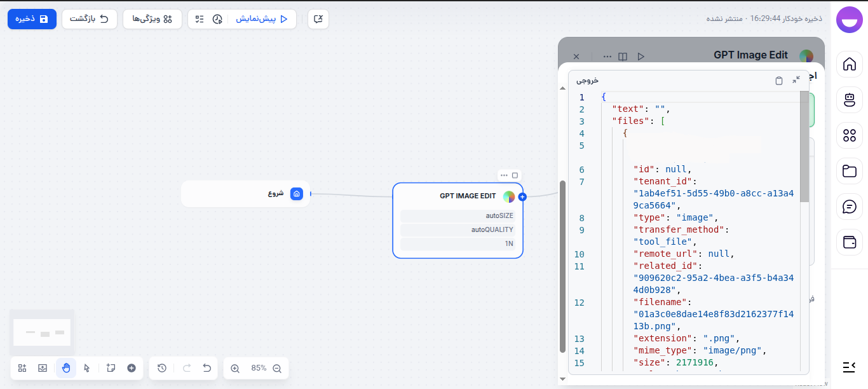The width and height of the screenshot is (868, 389).
Task: Copy the output JSON with the clipboard icon
Action: [x=779, y=80]
